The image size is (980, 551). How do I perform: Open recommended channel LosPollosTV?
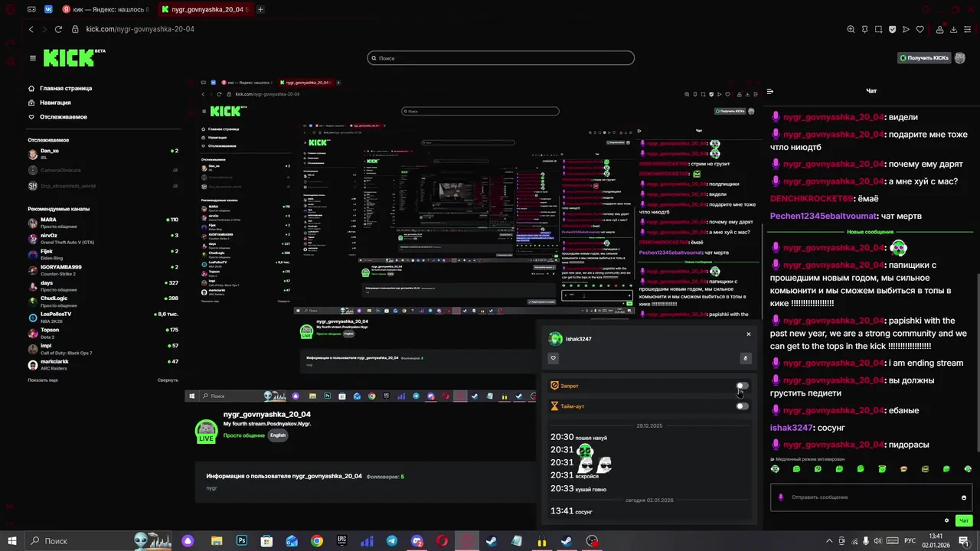coord(103,317)
